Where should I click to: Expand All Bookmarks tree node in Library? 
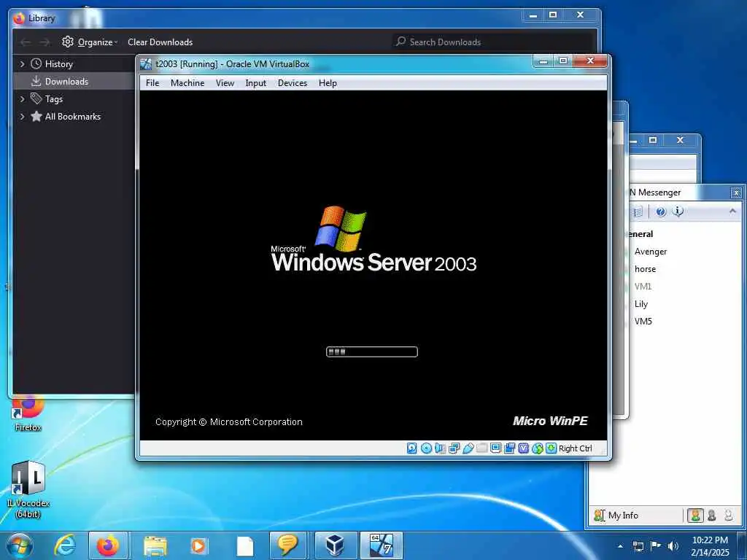pos(22,117)
